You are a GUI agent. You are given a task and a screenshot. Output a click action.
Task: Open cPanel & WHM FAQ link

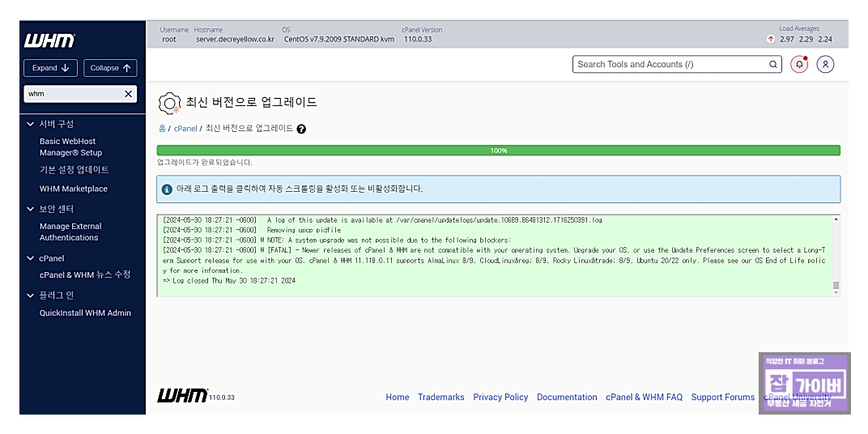click(x=644, y=397)
